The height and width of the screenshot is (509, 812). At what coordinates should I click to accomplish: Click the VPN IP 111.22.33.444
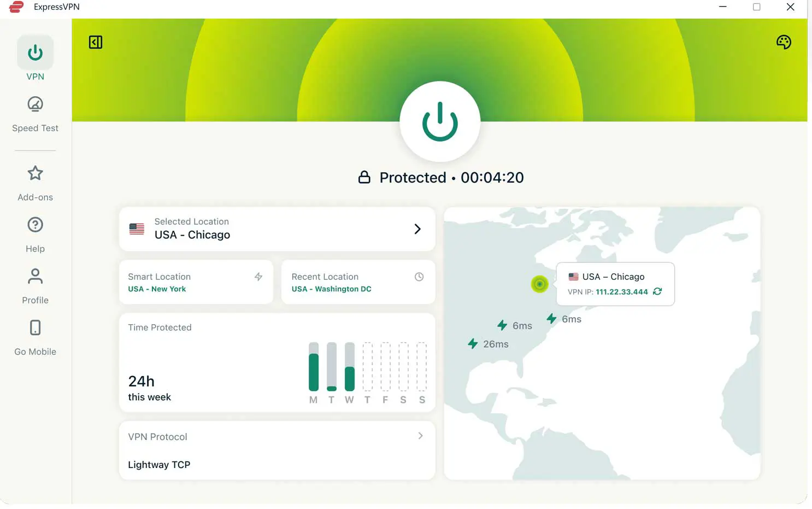(x=622, y=292)
